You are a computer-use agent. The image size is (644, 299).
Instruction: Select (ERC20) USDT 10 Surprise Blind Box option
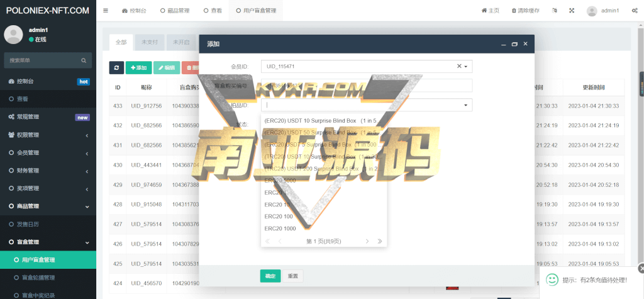tap(324, 120)
